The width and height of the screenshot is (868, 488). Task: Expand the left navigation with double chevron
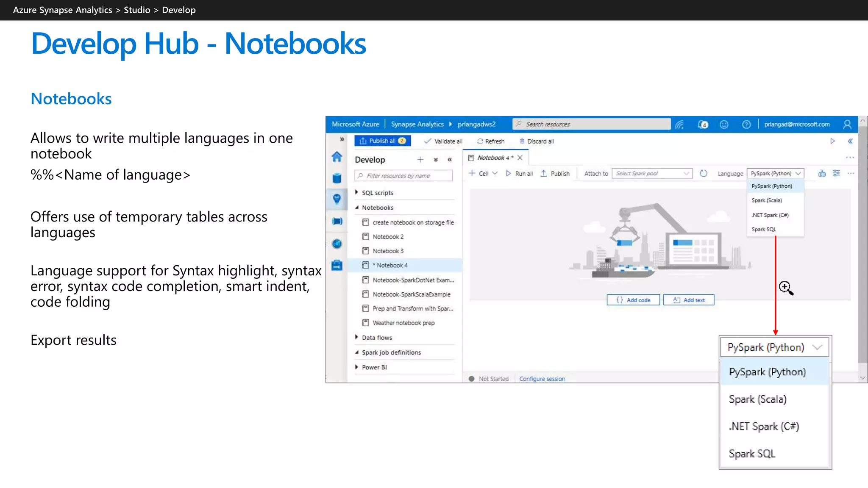coord(342,139)
